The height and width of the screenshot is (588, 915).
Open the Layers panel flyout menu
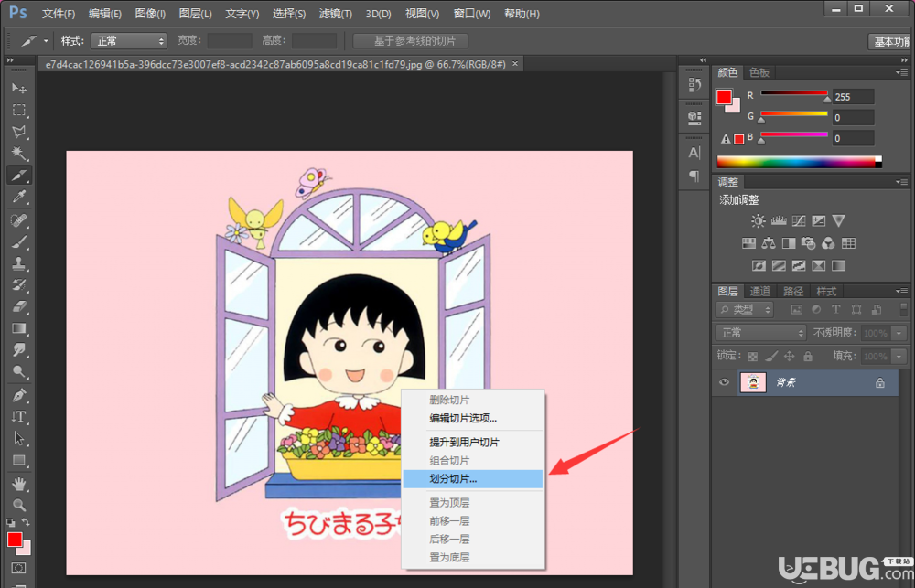pos(901,291)
